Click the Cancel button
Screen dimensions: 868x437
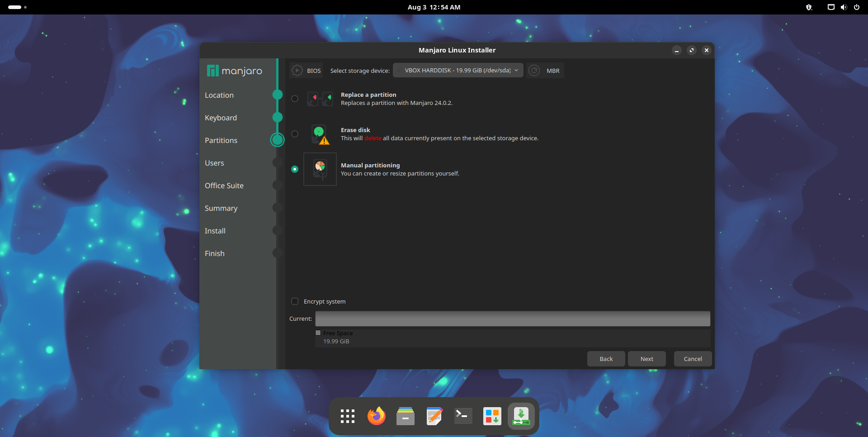click(693, 359)
